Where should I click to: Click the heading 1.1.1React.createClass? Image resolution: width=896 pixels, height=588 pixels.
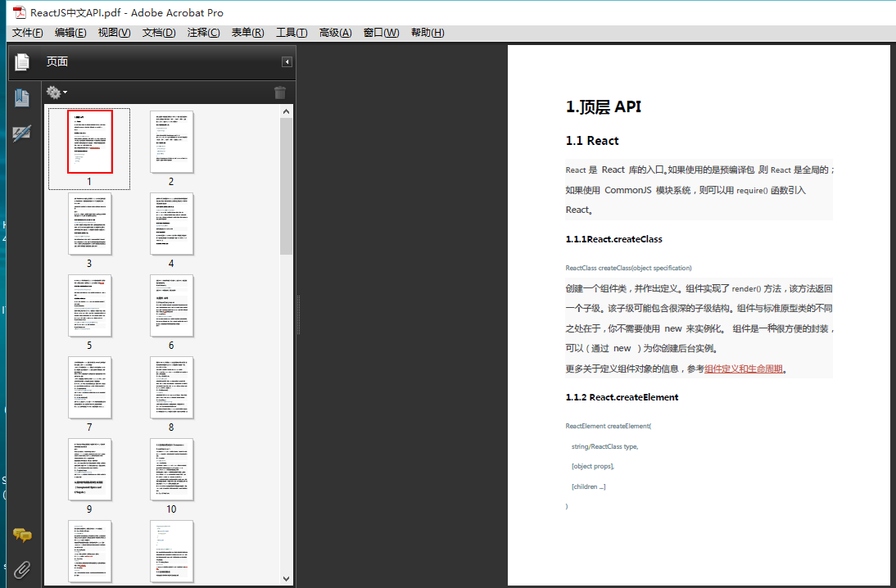point(613,239)
